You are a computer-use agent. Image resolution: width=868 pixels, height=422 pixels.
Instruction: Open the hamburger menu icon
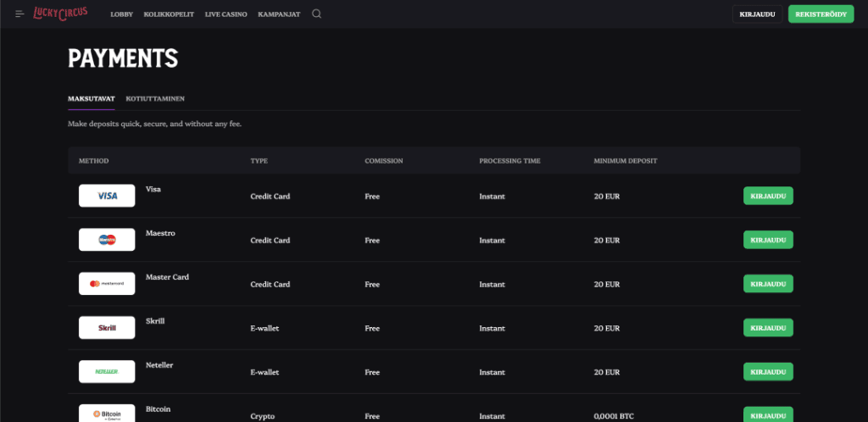[20, 14]
